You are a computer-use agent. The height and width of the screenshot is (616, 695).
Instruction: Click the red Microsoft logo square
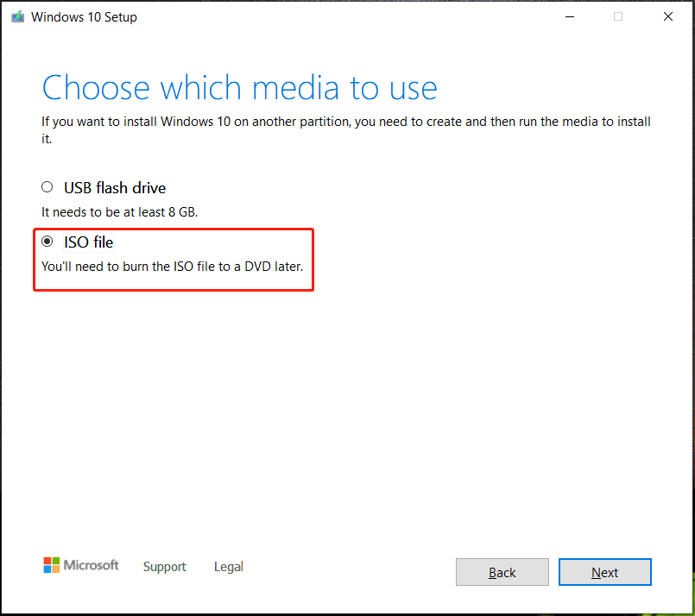[x=46, y=560]
